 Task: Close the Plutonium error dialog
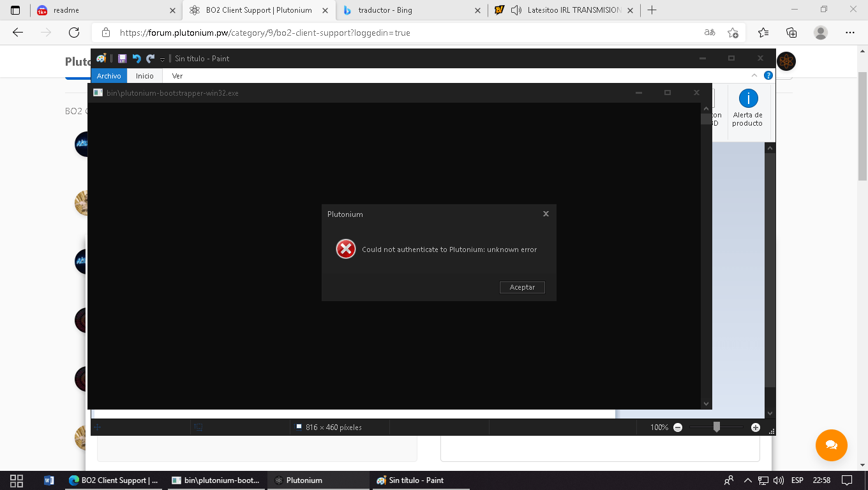click(x=546, y=214)
